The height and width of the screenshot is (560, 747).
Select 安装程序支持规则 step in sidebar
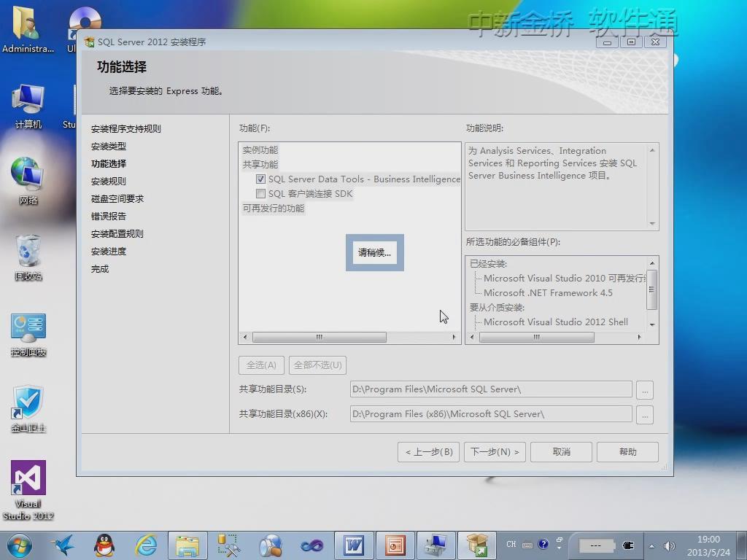coord(125,128)
